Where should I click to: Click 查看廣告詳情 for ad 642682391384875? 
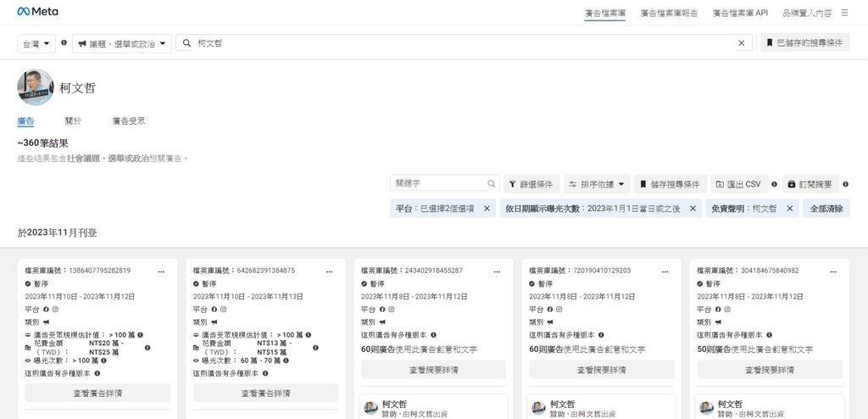pos(265,393)
